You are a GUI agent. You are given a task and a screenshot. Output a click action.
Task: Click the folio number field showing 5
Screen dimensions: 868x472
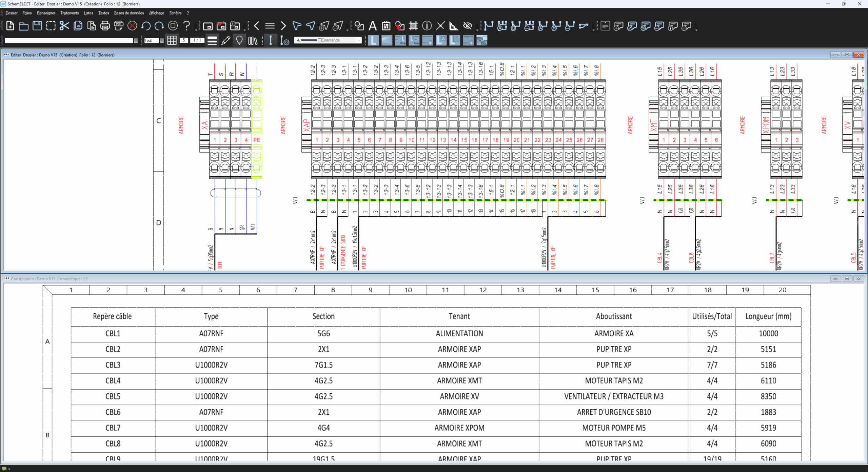[x=184, y=40]
